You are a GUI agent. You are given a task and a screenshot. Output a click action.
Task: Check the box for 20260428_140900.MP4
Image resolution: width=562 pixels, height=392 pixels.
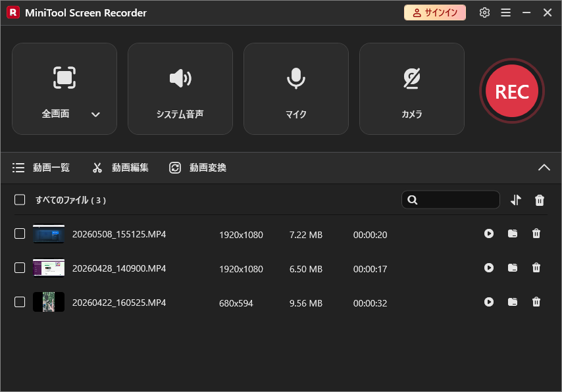pyautogui.click(x=20, y=268)
